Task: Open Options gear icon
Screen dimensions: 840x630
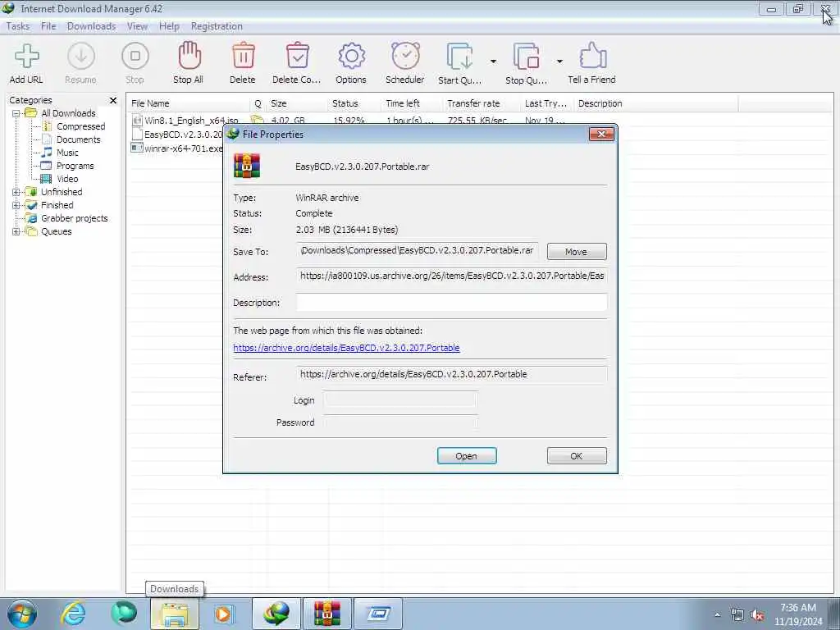Action: click(x=351, y=56)
